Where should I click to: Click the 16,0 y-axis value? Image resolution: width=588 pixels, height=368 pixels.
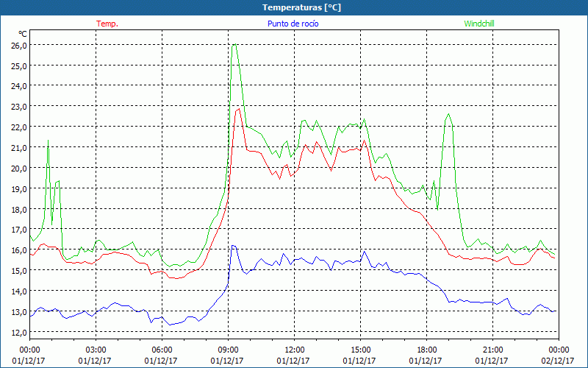tap(19, 250)
